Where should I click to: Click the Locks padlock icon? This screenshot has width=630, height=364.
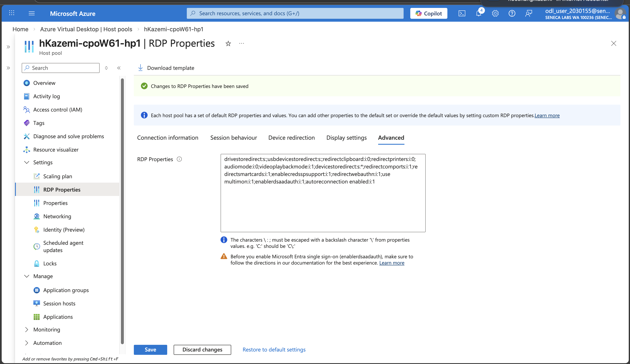(x=36, y=264)
